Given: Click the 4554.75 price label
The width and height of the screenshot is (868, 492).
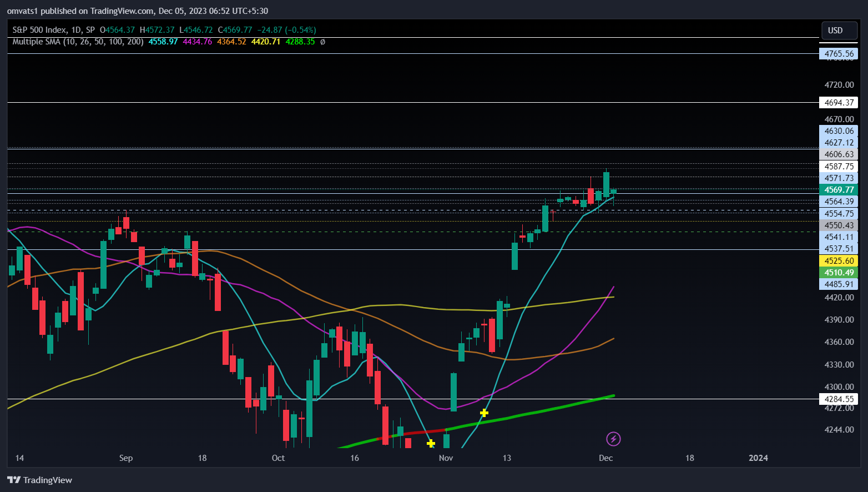Looking at the screenshot, I should coord(839,214).
